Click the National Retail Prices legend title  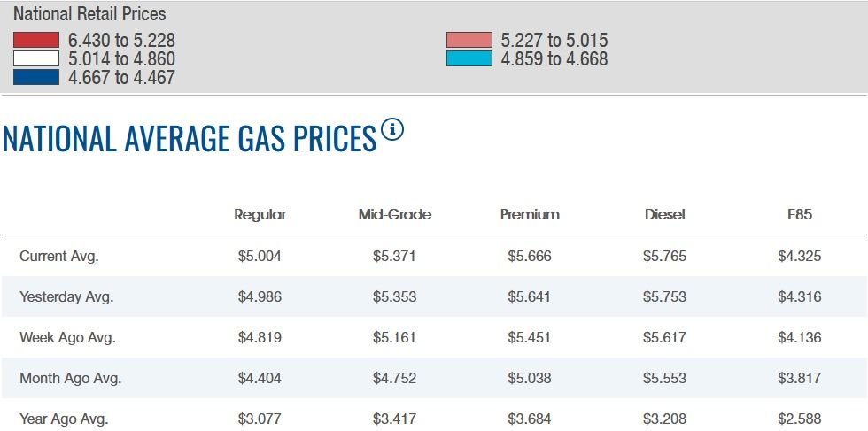click(89, 14)
